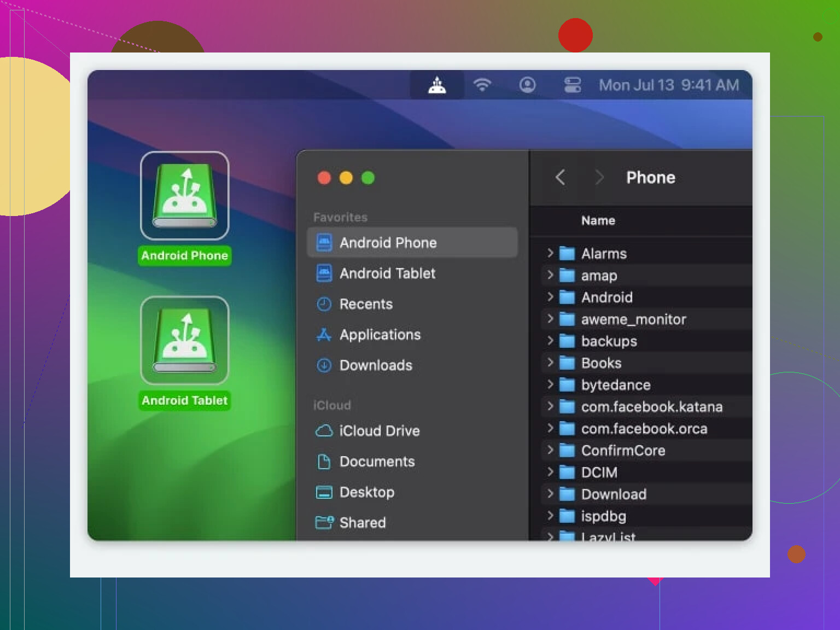Expand the Books folder
Image resolution: width=840 pixels, height=630 pixels.
coord(550,363)
